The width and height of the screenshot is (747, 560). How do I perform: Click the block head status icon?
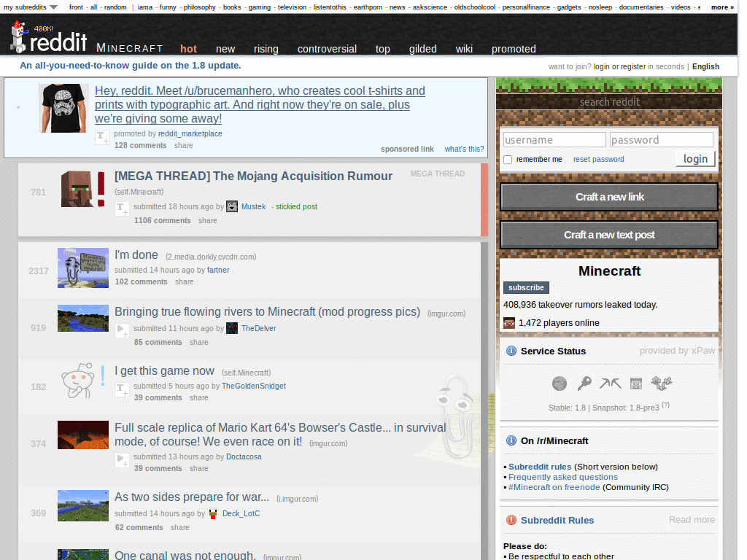636,384
